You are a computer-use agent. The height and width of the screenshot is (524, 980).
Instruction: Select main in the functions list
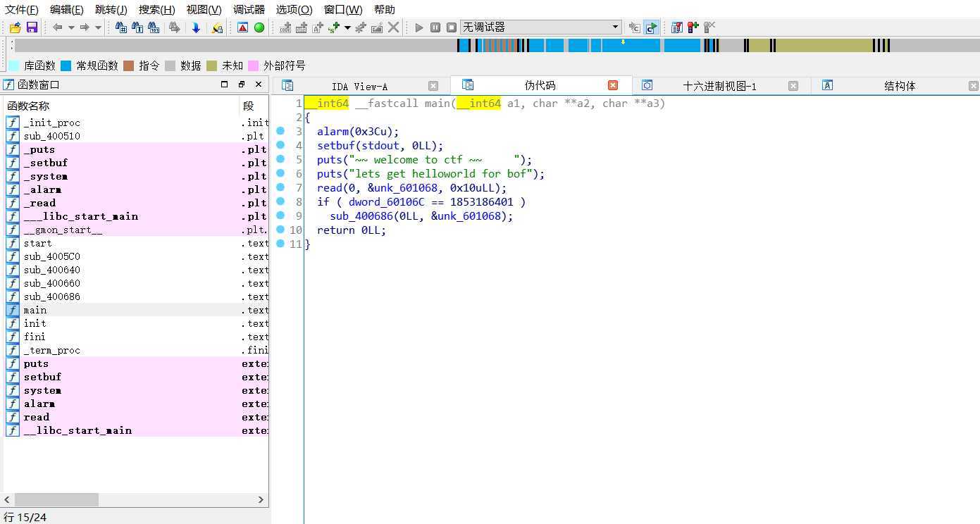coord(135,310)
